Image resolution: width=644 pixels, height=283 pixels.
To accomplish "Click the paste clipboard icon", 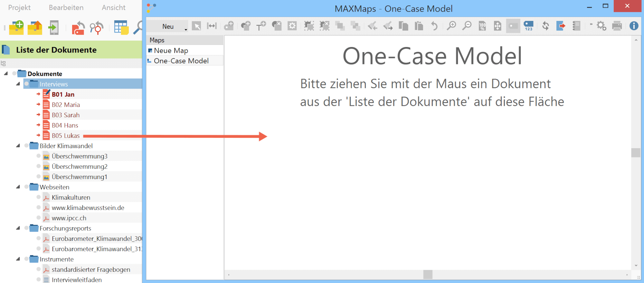I will [419, 26].
